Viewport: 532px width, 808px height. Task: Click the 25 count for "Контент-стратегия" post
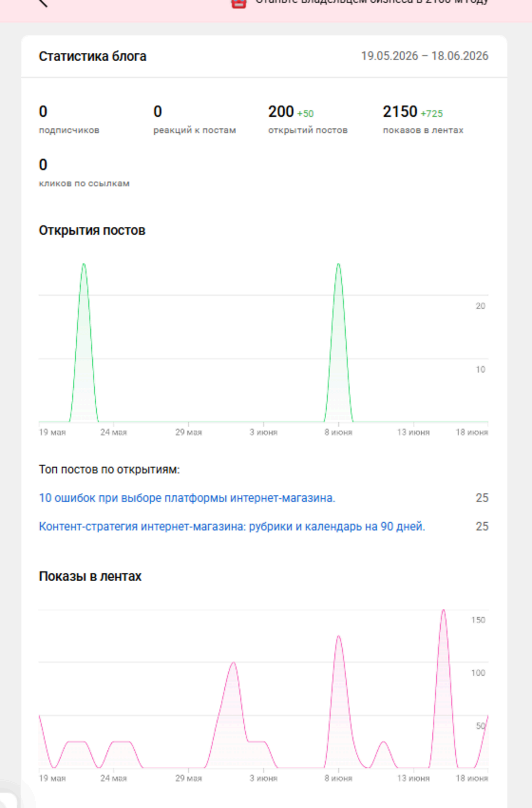(x=482, y=526)
